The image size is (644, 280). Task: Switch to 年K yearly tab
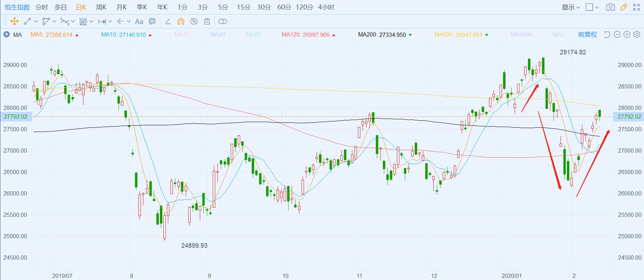[162, 7]
